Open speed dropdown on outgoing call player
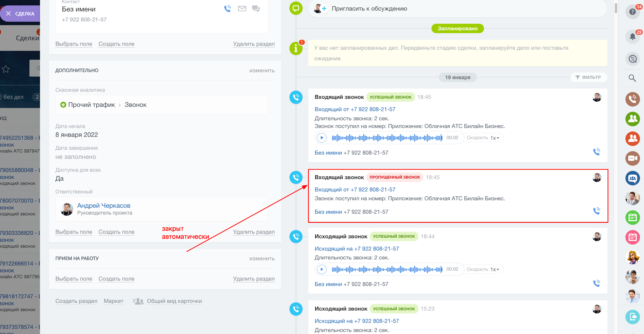Viewport: 644px width, 334px height. (495, 269)
